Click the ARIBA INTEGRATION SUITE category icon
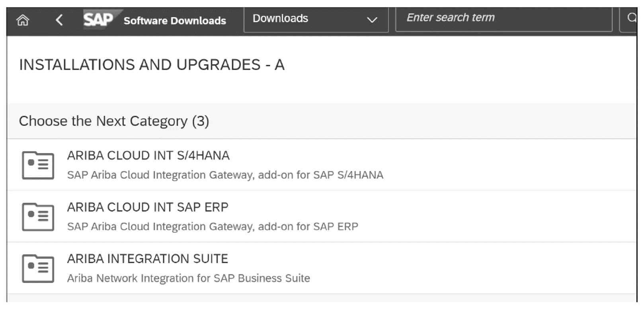The height and width of the screenshot is (310, 644). [38, 268]
